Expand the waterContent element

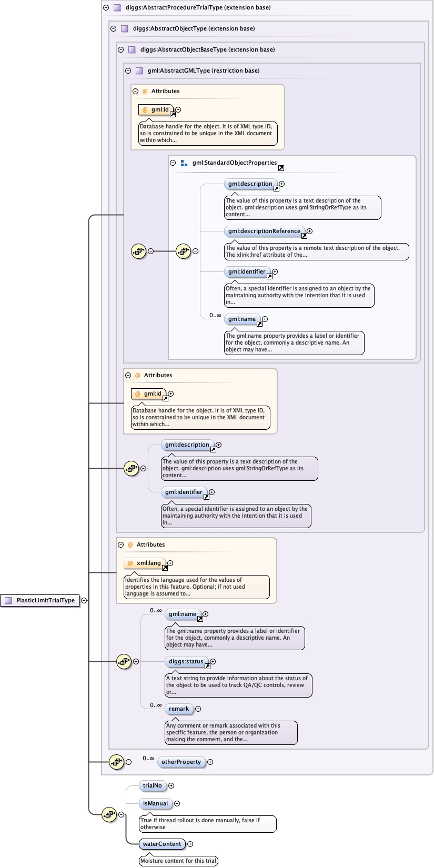coord(190,844)
